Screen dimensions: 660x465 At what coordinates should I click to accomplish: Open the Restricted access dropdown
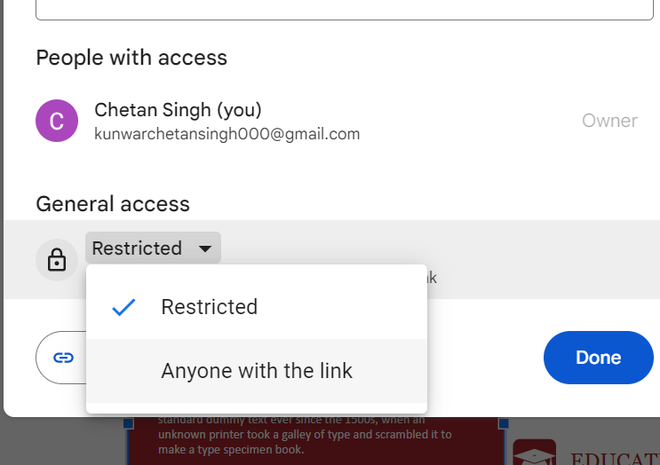pos(152,248)
